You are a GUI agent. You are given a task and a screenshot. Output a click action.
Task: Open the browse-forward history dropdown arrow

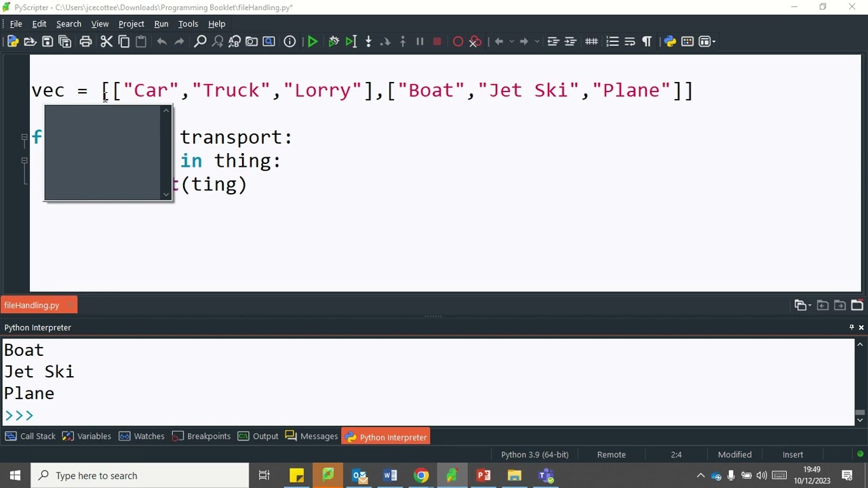click(x=537, y=42)
